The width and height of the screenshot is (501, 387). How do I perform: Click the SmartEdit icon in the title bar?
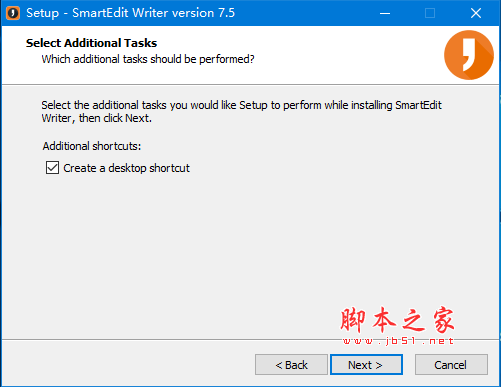click(13, 13)
